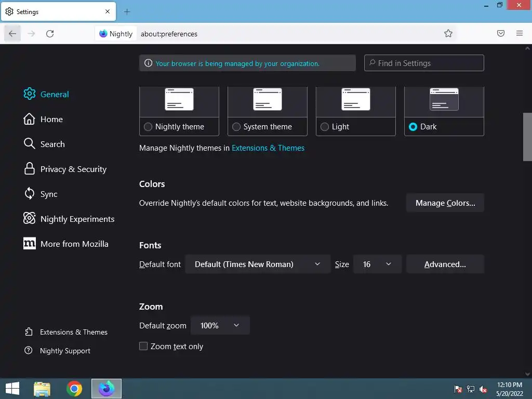Click the General gear icon in sidebar
The image size is (532, 399).
point(30,94)
